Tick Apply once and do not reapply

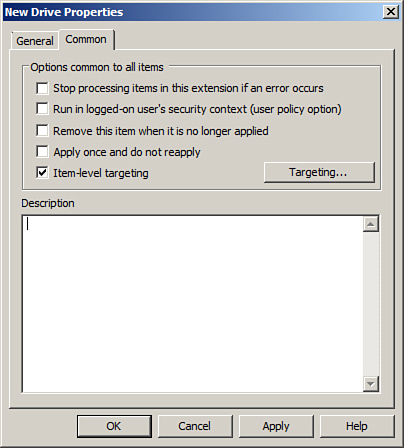pyautogui.click(x=42, y=152)
